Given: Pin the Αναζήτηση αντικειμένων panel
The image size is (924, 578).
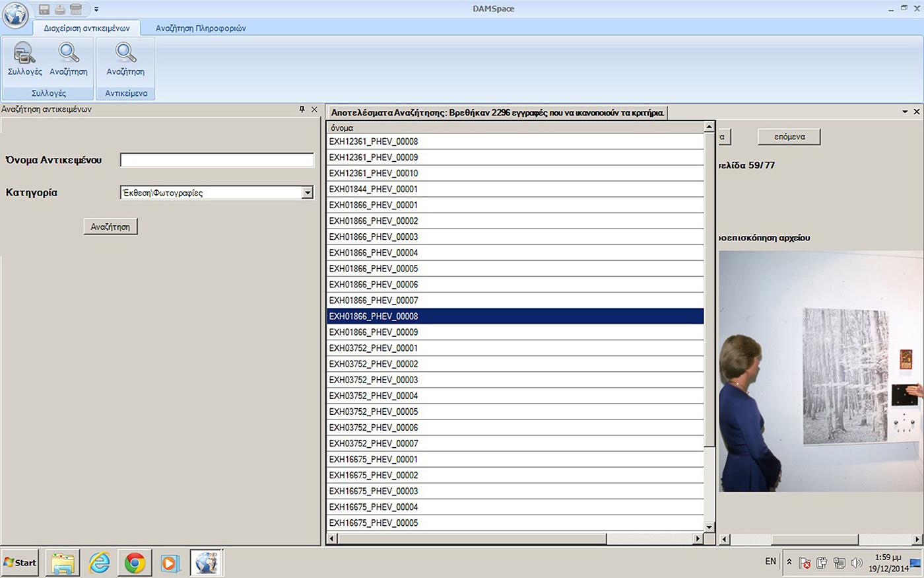Looking at the screenshot, I should coord(302,110).
